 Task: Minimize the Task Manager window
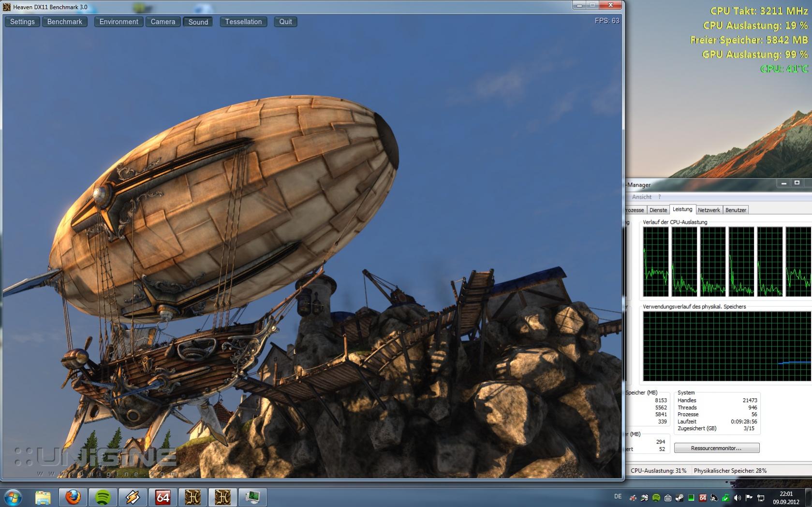(x=783, y=183)
